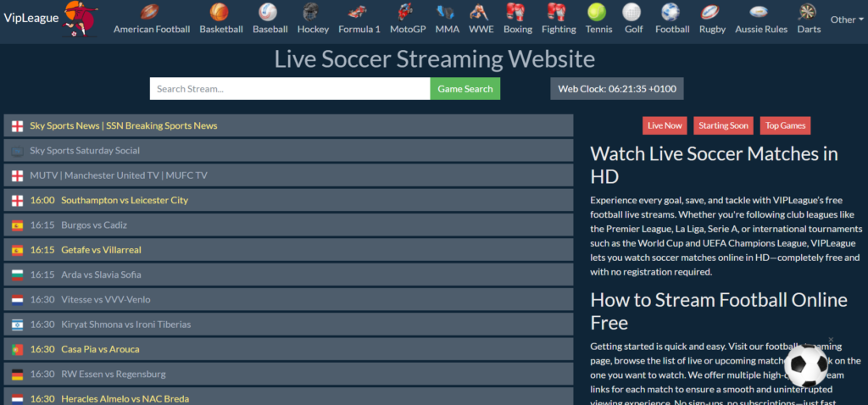The image size is (868, 405).
Task: Click the VipLeague soccer player logo
Action: (x=81, y=19)
